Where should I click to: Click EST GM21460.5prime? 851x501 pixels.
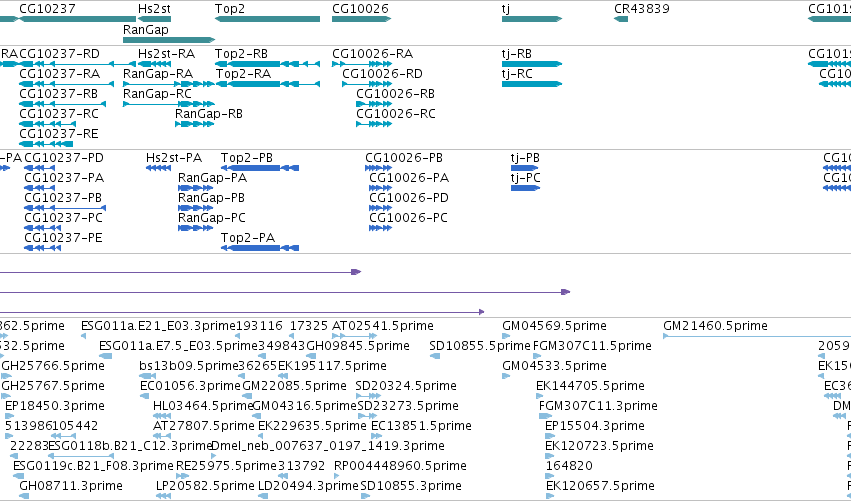click(715, 326)
